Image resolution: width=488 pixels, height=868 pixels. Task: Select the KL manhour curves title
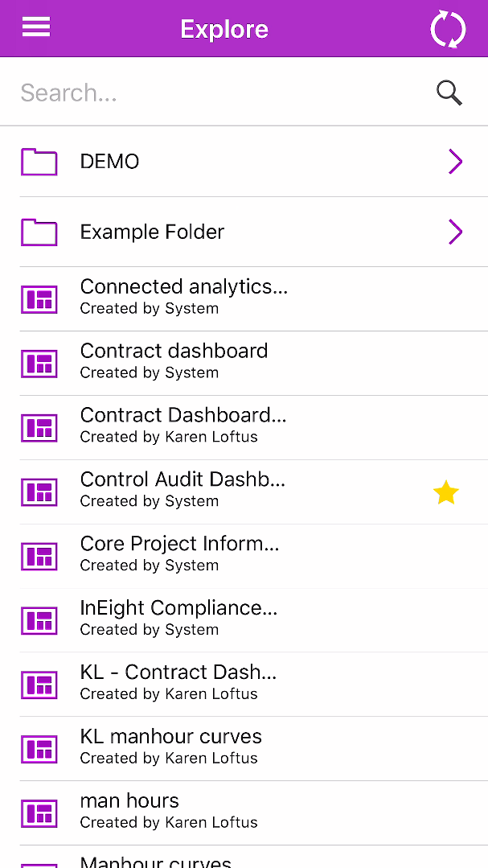coord(171,737)
